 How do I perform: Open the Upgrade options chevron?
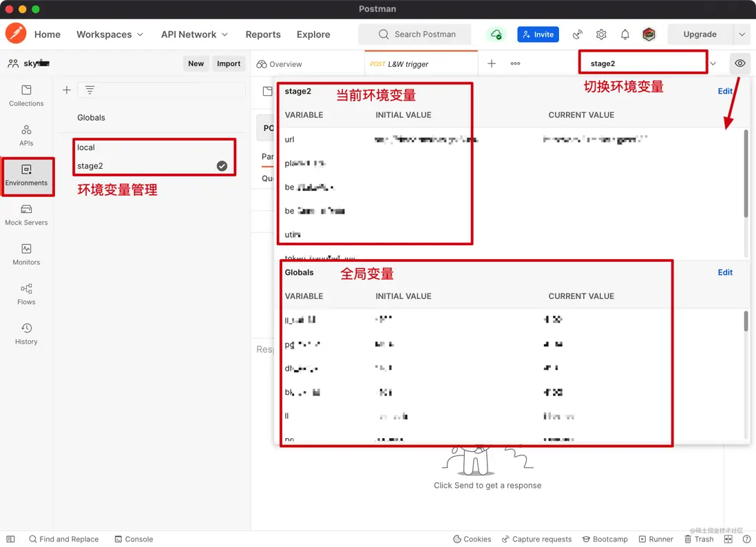742,34
